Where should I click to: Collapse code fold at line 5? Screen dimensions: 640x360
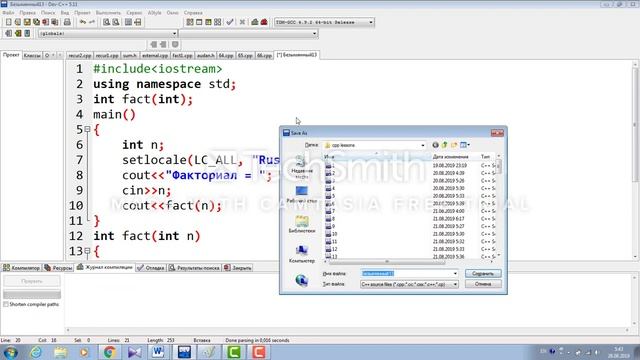pyautogui.click(x=87, y=129)
